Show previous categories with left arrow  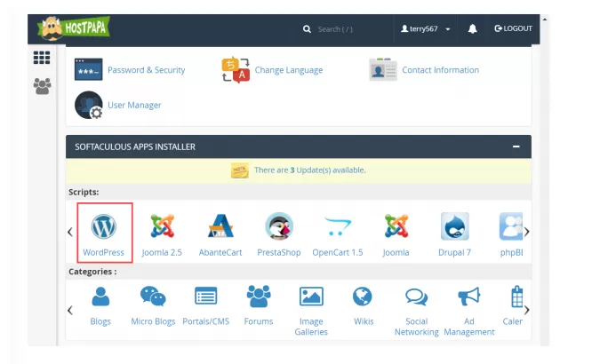70,311
